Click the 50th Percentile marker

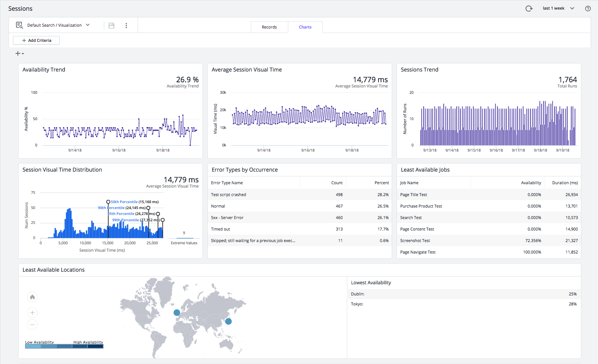pos(108,202)
